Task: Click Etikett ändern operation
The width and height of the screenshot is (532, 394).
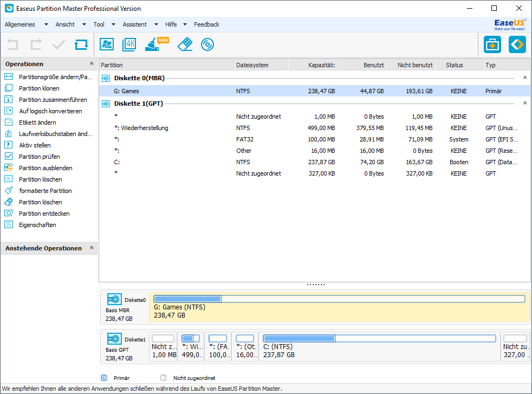Action: pos(30,122)
